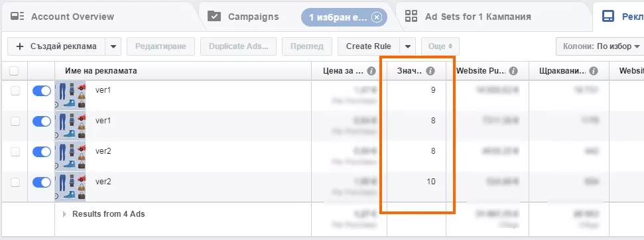Image resolution: width=644 pixels, height=240 pixels.
Task: Click info icon next to 'Знач..'
Action: coord(430,71)
